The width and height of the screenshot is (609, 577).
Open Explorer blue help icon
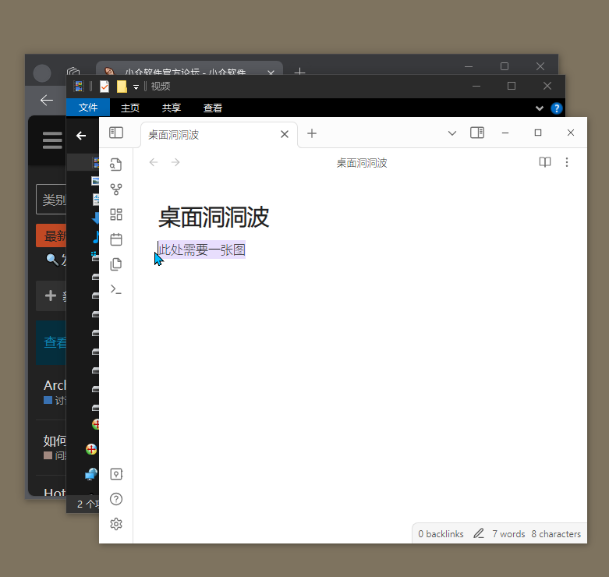coord(557,108)
